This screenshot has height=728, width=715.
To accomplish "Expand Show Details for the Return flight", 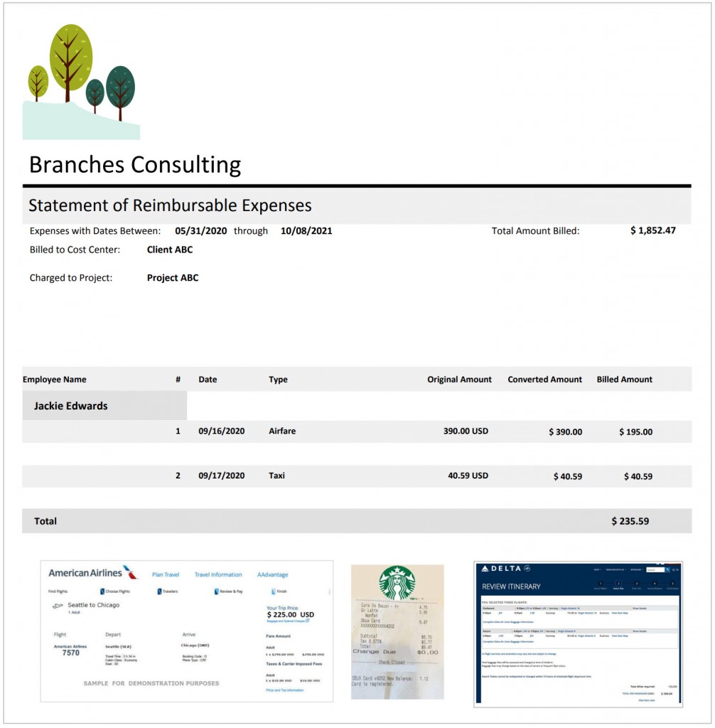I will pyautogui.click(x=640, y=631).
